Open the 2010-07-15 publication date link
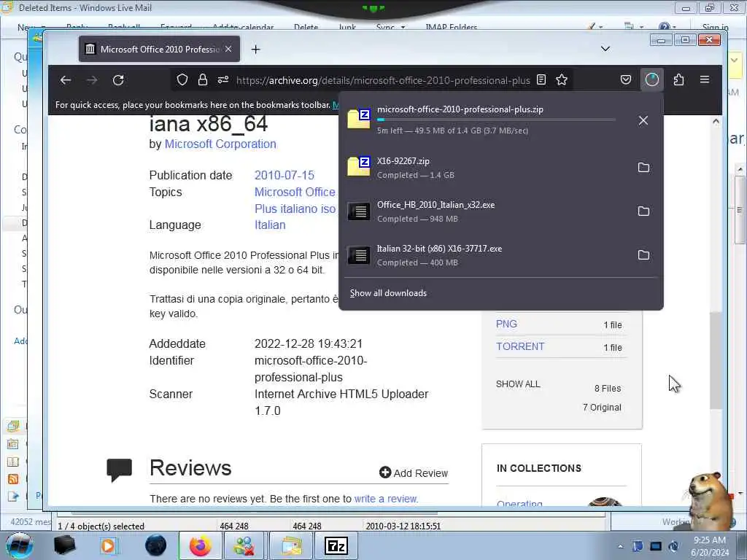This screenshot has height=560, width=747. pyautogui.click(x=285, y=175)
